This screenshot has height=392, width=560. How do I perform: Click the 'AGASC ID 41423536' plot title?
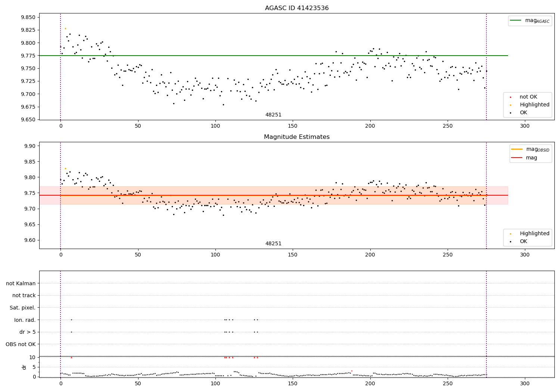coord(297,8)
